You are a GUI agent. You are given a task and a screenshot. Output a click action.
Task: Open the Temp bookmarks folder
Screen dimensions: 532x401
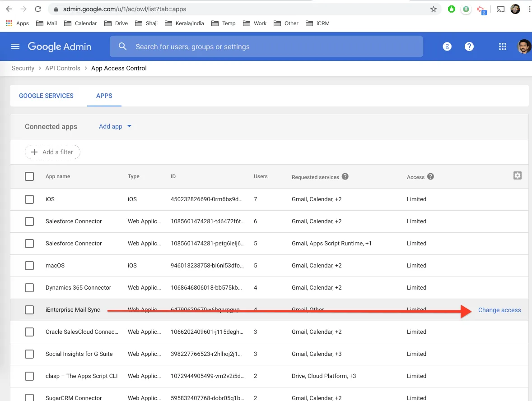coord(223,23)
